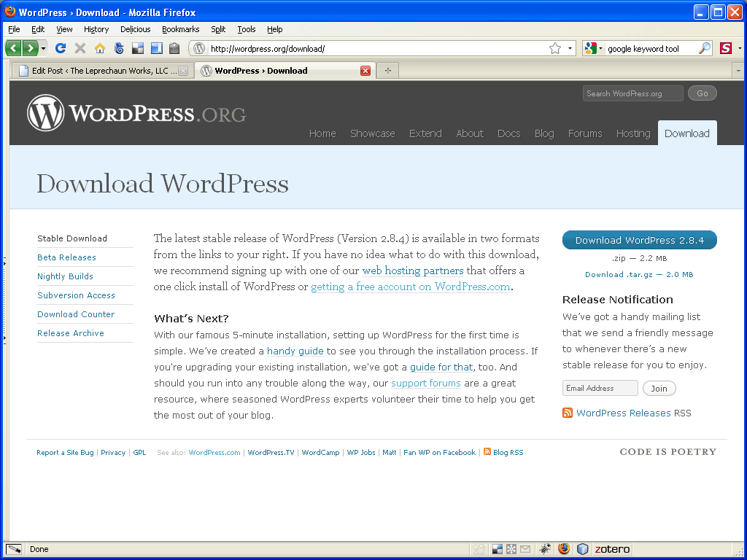Open the list all tabs dropdown
Viewport: 747px width, 560px height.
click(x=738, y=71)
